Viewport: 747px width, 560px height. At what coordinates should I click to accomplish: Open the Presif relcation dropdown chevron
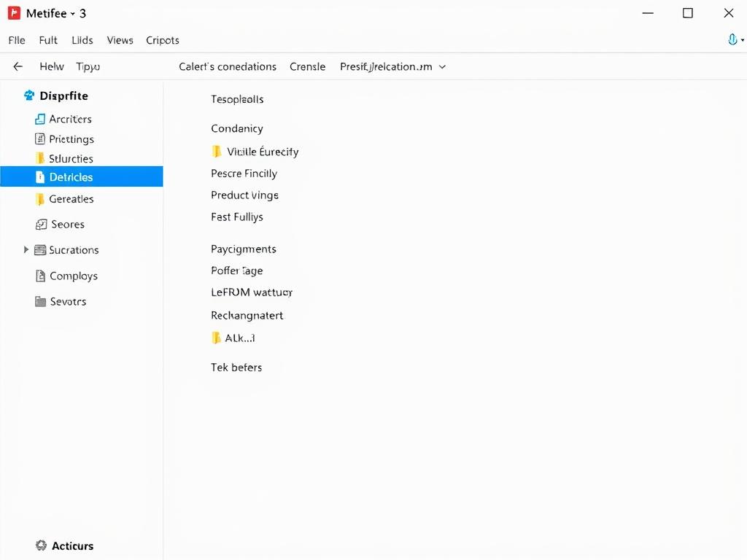[x=442, y=67]
